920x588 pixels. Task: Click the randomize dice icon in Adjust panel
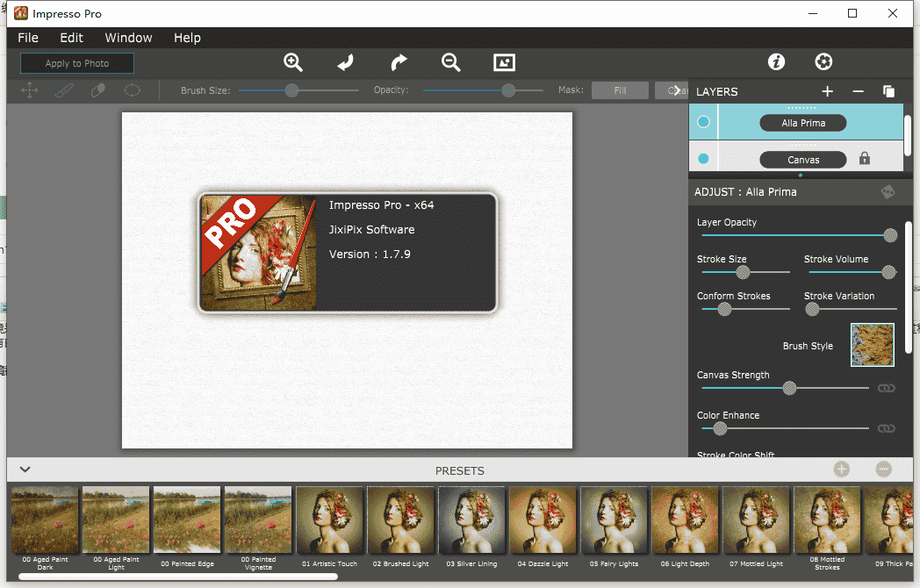click(x=888, y=192)
